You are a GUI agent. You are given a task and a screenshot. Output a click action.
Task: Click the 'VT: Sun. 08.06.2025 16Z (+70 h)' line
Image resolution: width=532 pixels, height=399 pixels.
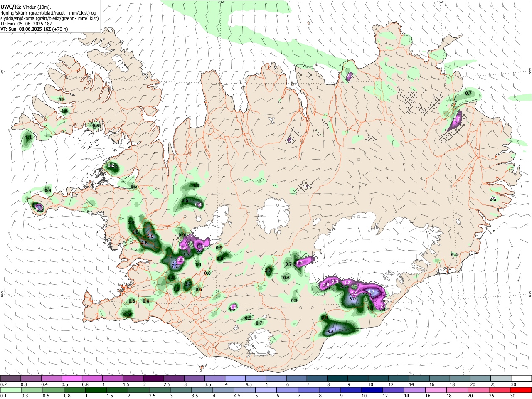click(x=34, y=29)
